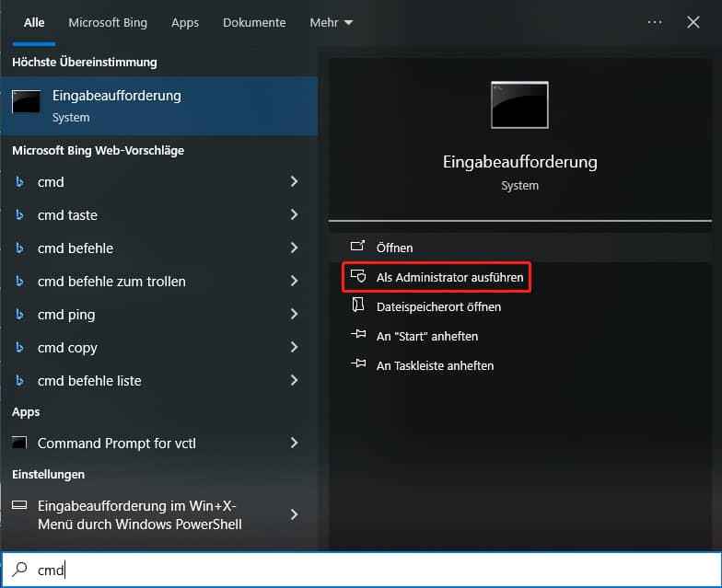Click Dateispeicherort öffnen action
The image size is (722, 588).
point(520,306)
